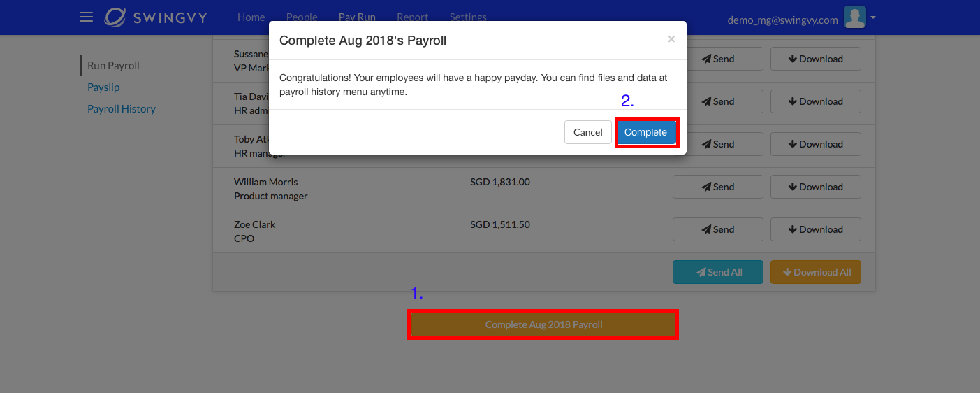Click the Download All button

(x=816, y=272)
